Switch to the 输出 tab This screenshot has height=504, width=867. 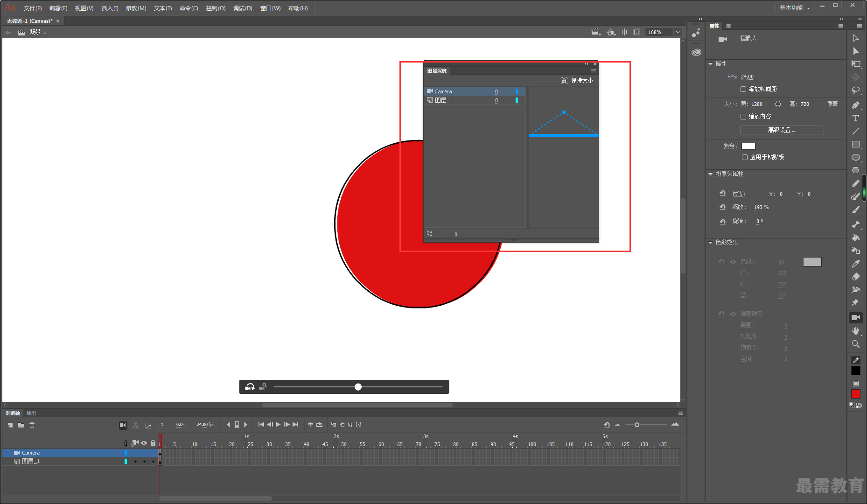coord(31,413)
